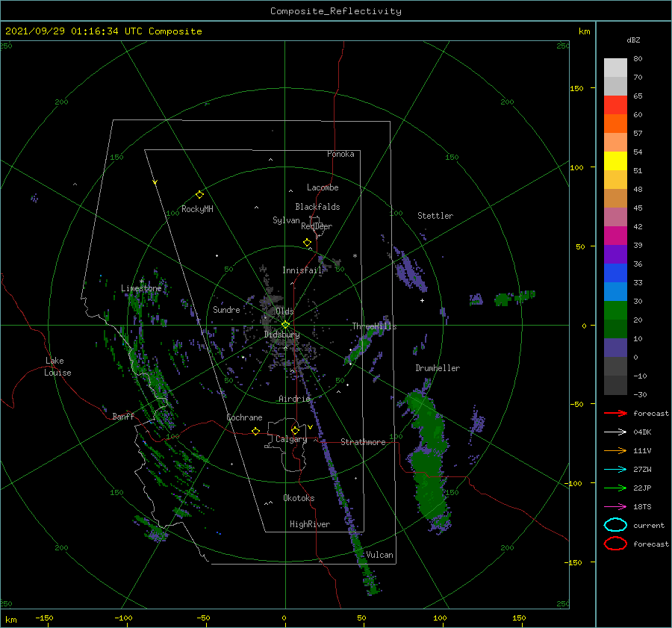Click the Olds label
Viewport: 672px width, 628px height.
[x=284, y=311]
